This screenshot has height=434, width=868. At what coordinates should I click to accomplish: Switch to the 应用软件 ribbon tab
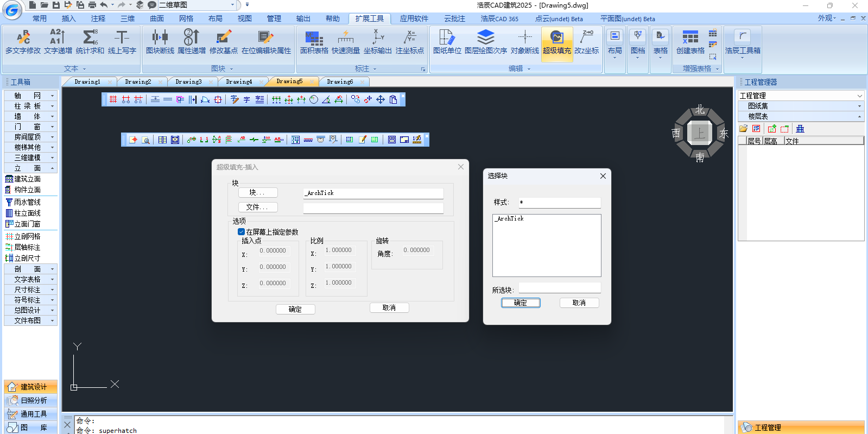[x=414, y=18]
